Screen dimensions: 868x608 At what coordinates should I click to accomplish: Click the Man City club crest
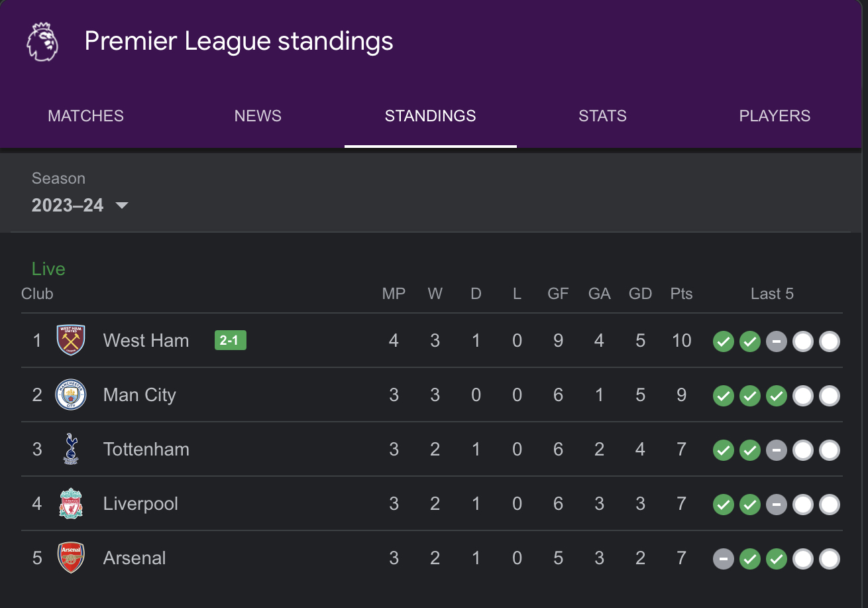(x=71, y=395)
